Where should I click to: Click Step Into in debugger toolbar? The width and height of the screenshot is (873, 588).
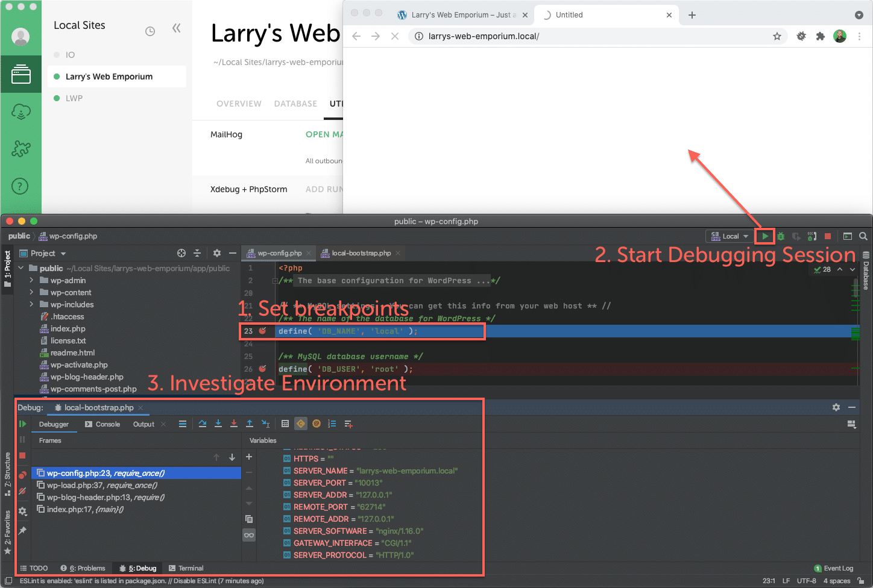coord(218,424)
